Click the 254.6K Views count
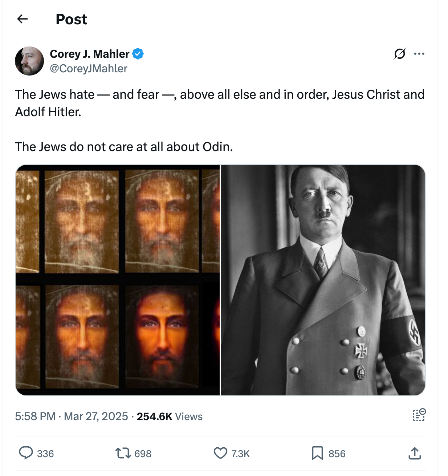This screenshot has height=476, width=448. [x=170, y=416]
